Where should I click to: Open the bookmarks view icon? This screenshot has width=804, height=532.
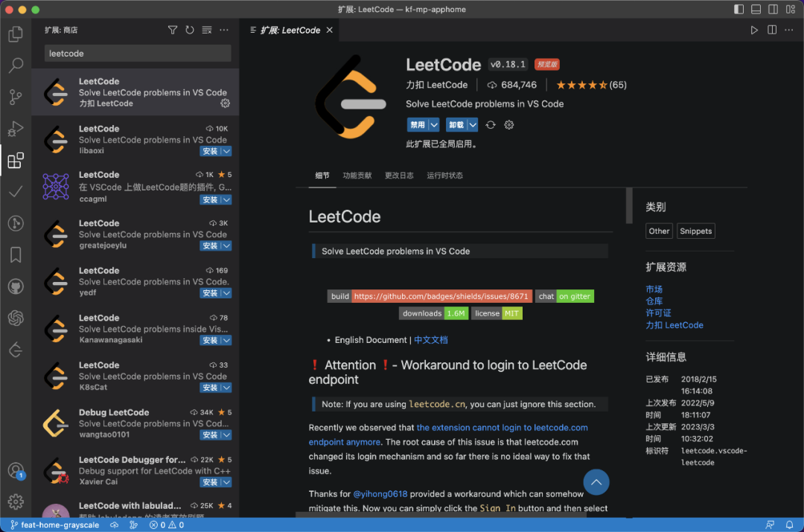16,254
